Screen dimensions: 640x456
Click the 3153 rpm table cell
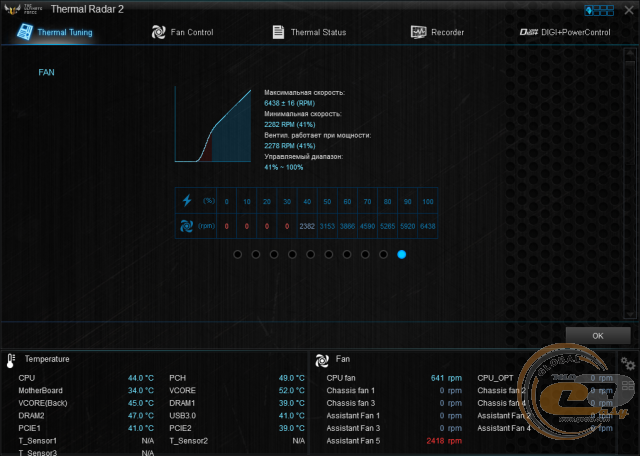point(327,226)
